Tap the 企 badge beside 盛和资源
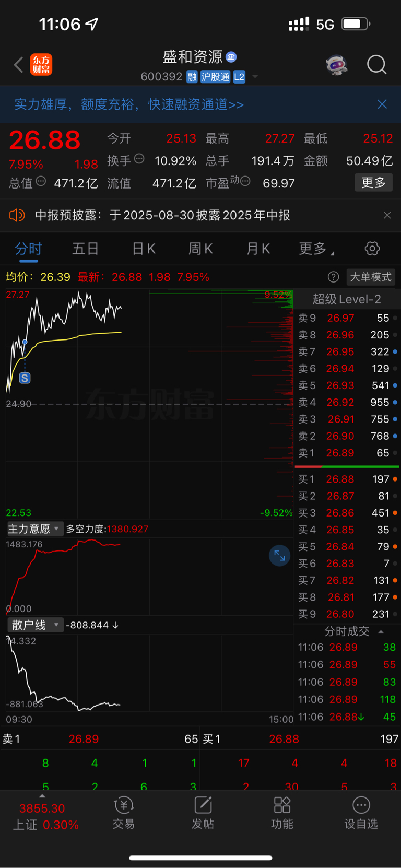401x868 pixels. point(231,57)
